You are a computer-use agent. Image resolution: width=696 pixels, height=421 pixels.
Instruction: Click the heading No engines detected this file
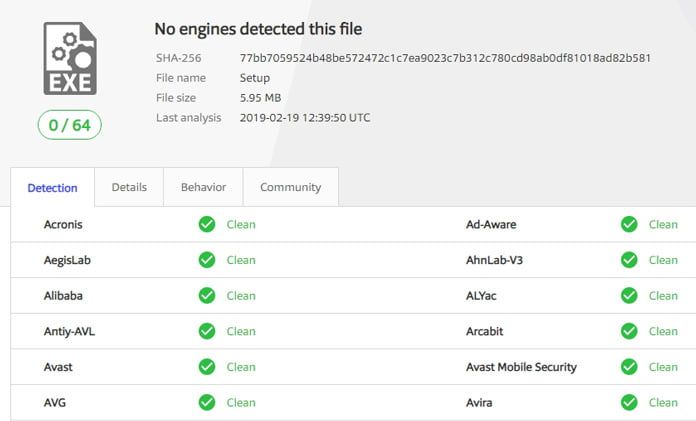[258, 29]
